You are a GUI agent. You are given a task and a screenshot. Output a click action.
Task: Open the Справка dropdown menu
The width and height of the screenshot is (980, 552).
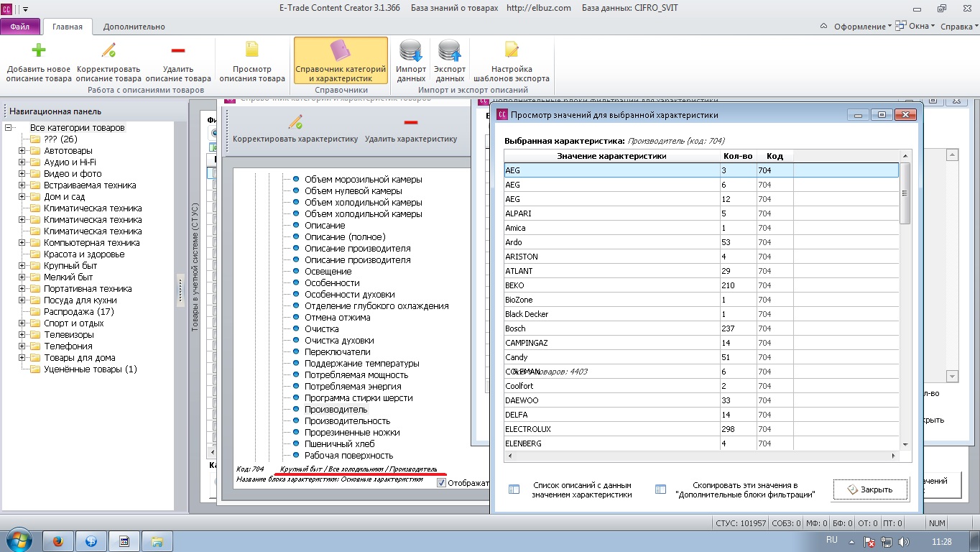(959, 27)
